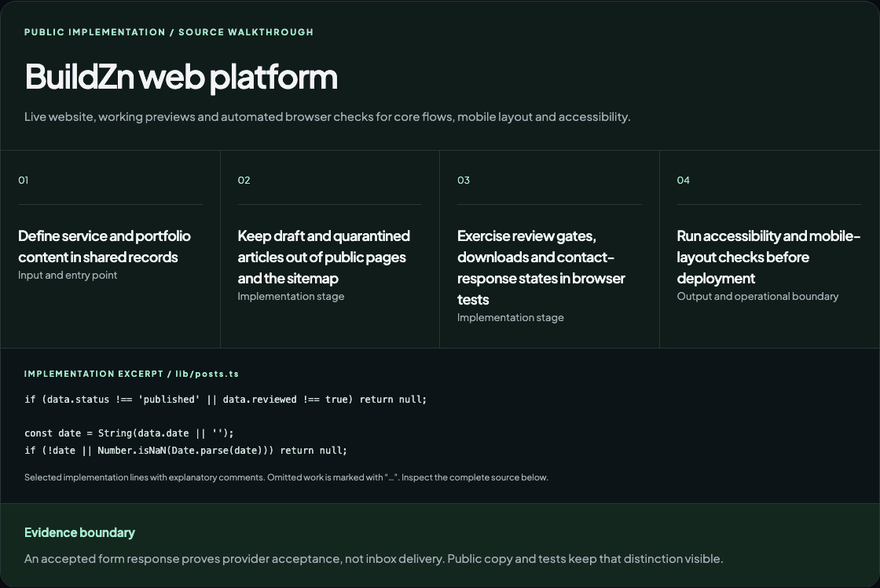Click the 'Evidence boundary' heading
Viewport: 880px width, 588px height.
79,532
